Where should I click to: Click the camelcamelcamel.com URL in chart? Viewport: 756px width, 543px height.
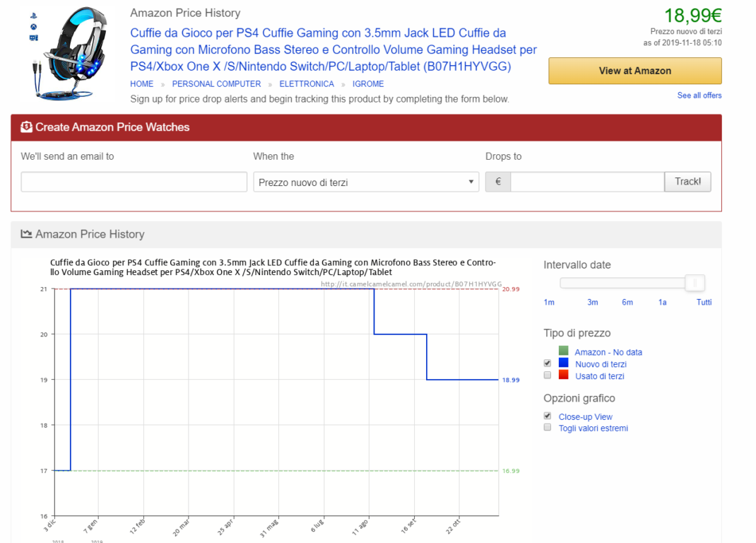(411, 284)
